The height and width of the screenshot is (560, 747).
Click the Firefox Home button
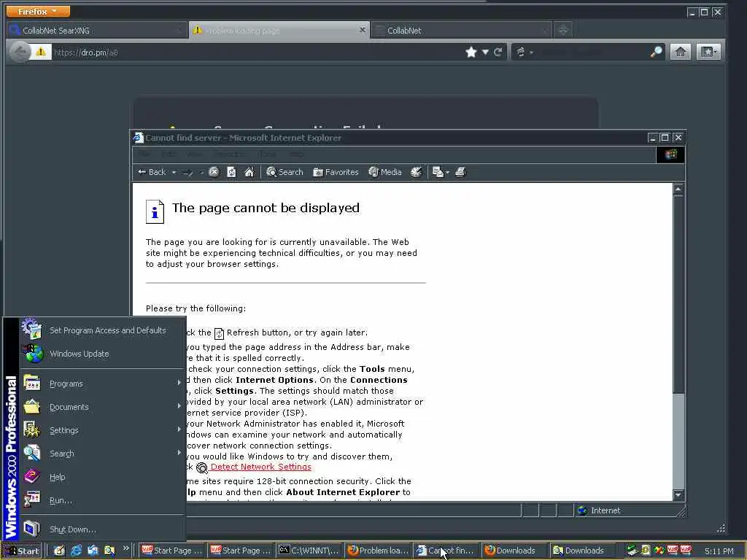click(x=681, y=52)
